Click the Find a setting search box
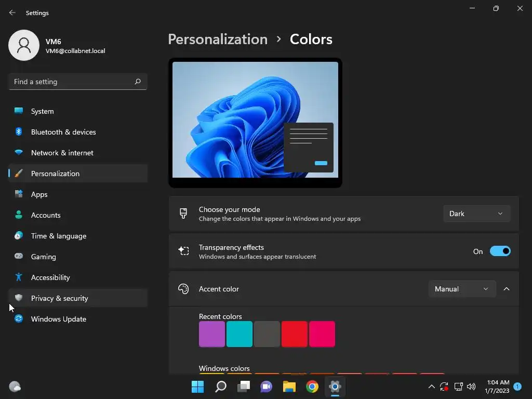The height and width of the screenshot is (399, 532). pos(78,82)
